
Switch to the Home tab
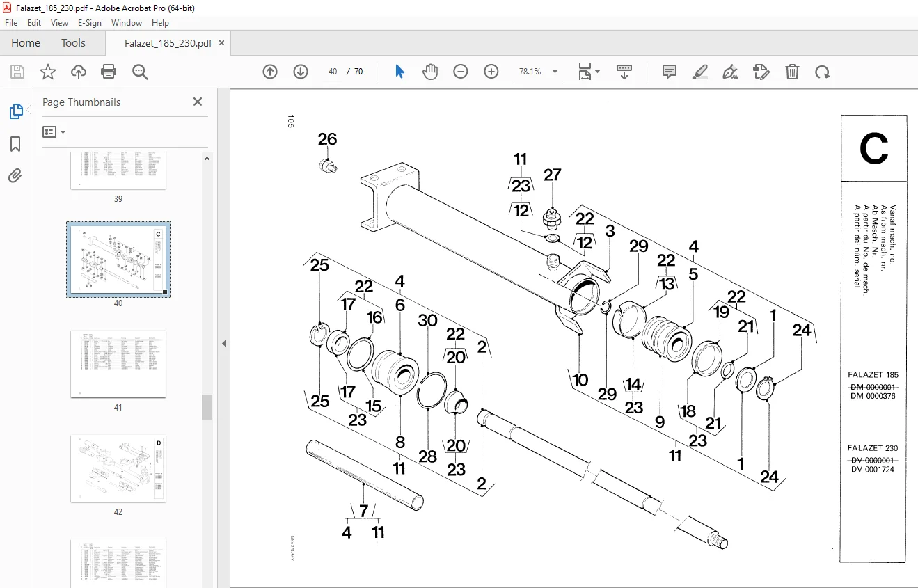(26, 43)
